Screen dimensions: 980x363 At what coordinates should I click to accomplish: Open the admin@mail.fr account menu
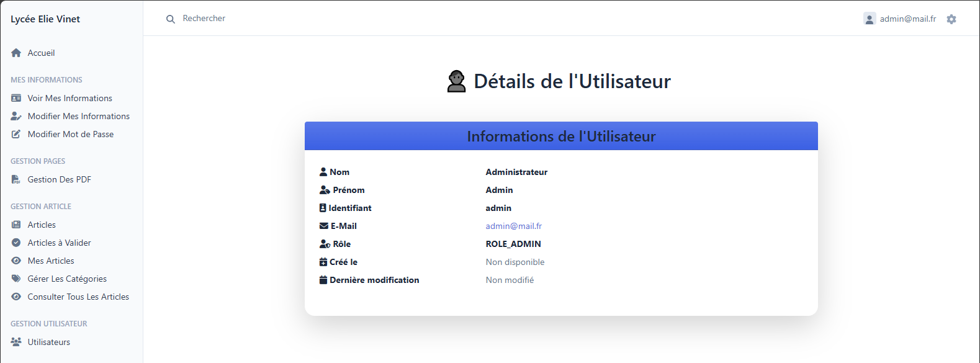(907, 19)
